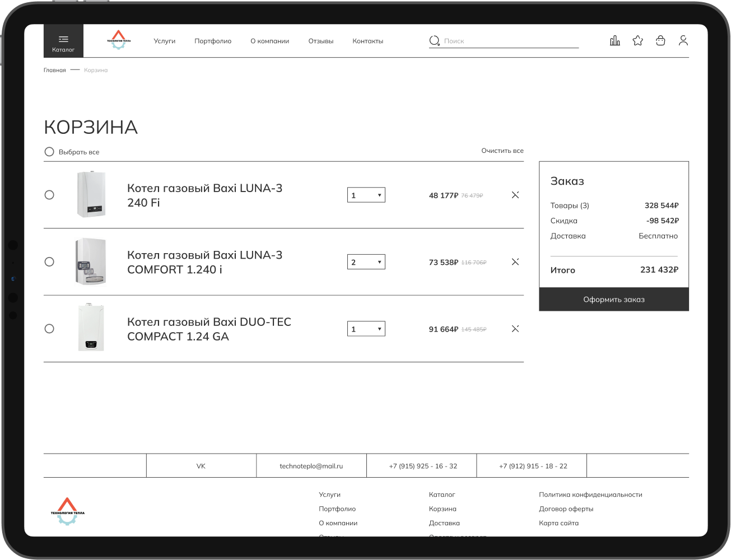Open quantity dropdown for DUO-TEC COMPACT 1.24 GA
The width and height of the screenshot is (731, 560).
click(366, 329)
